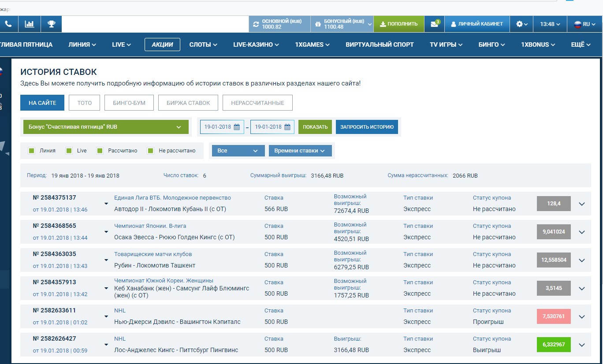The height and width of the screenshot is (364, 603).
Task: Open the Времени ставки sort dropdown
Action: (x=300, y=151)
